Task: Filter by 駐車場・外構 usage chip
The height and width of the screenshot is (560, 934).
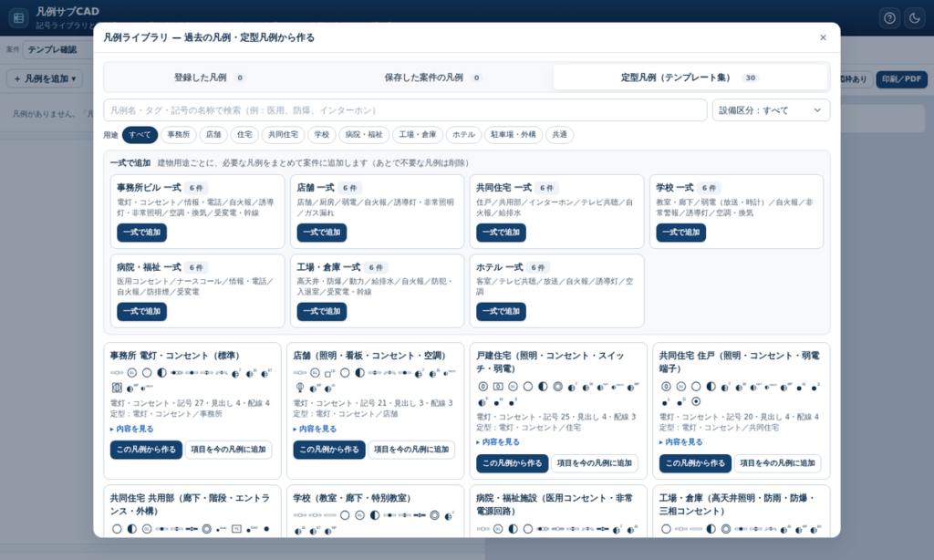Action: 513,135
